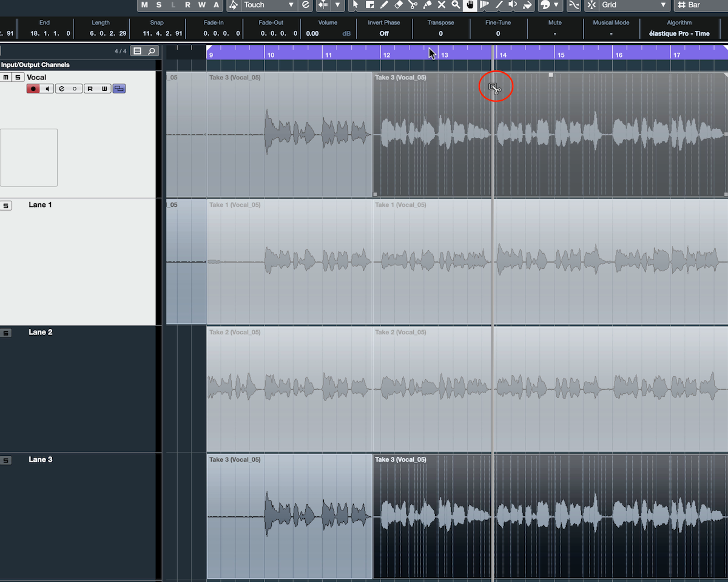
Task: Open the color selector dropdown arrow
Action: (x=556, y=5)
